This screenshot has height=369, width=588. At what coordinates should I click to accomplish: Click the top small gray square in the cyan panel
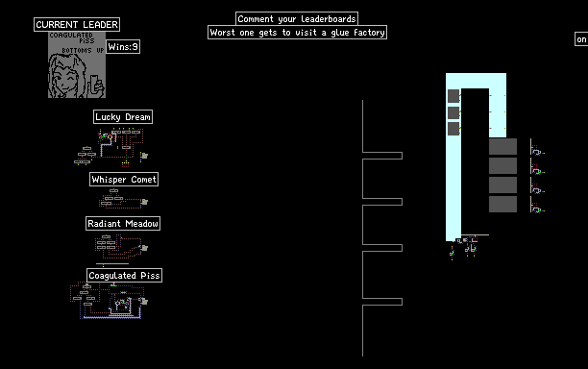(x=453, y=96)
